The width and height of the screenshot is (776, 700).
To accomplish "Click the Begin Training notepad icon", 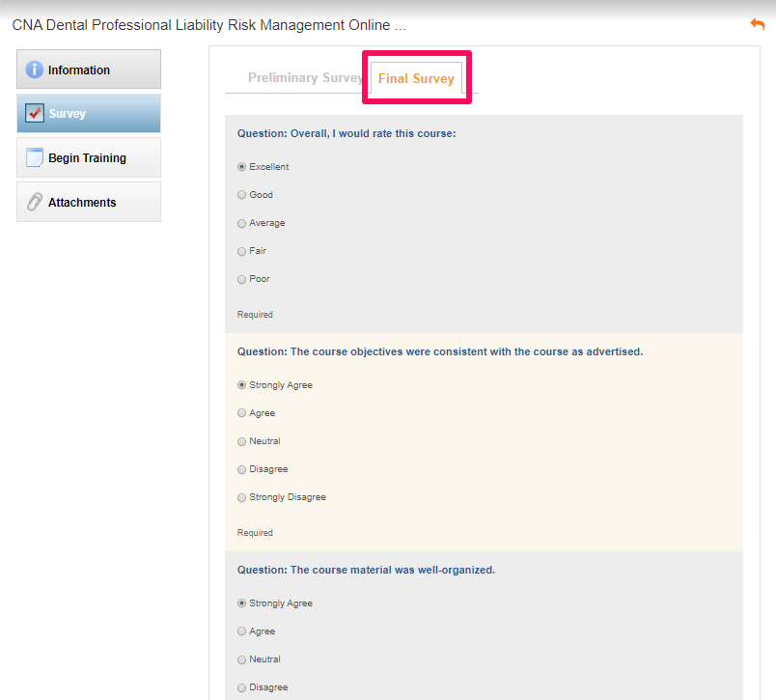I will click(x=34, y=157).
